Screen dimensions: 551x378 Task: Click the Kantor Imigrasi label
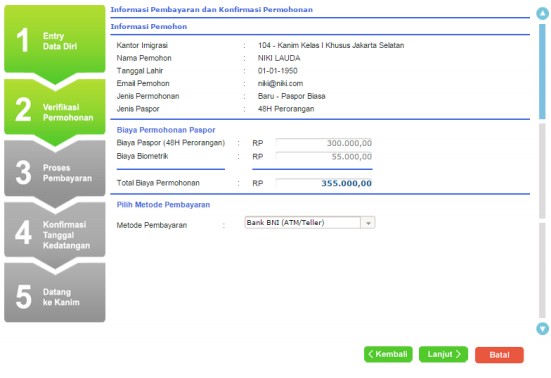click(x=142, y=45)
